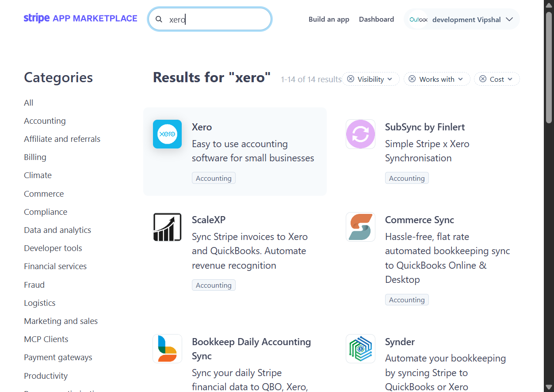Screen dimensions: 554x392
Task: Select the Billing category
Action: tap(35, 157)
